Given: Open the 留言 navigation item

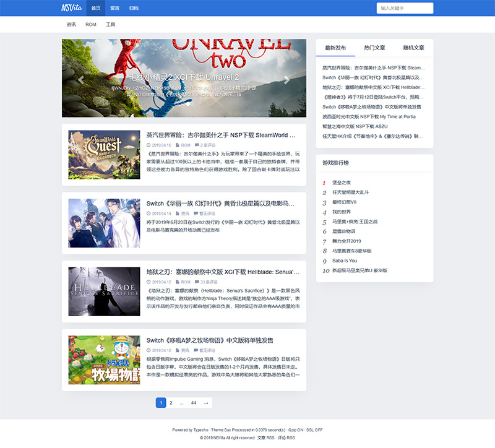Looking at the screenshot, I should pyautogui.click(x=115, y=8).
